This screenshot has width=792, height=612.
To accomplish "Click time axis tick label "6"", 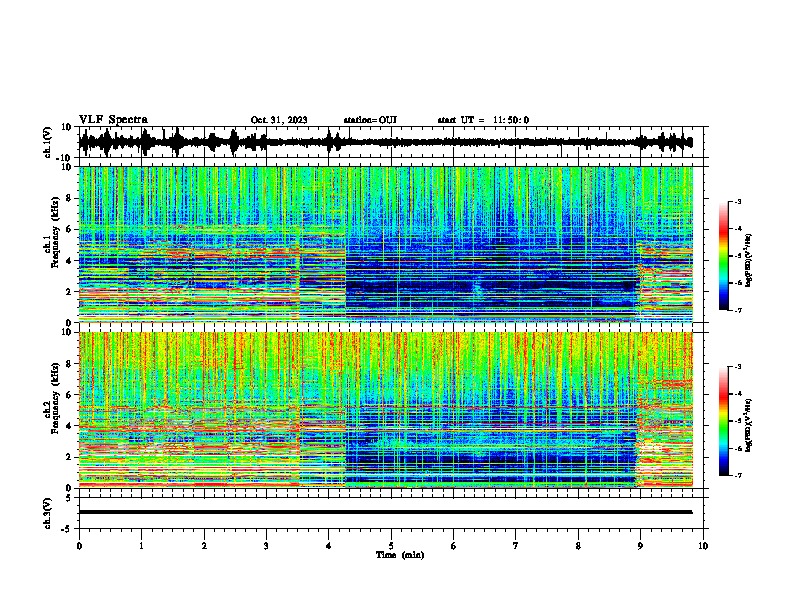I will (453, 546).
